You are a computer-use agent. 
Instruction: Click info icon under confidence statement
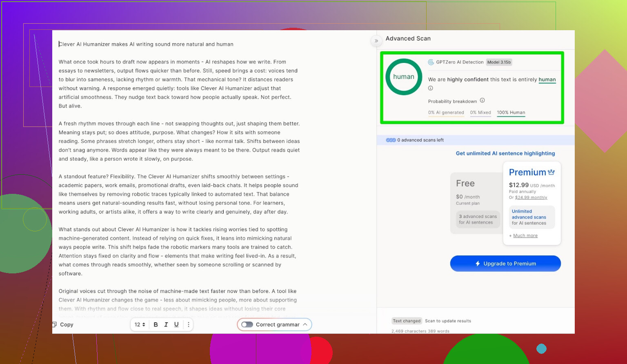tap(430, 88)
